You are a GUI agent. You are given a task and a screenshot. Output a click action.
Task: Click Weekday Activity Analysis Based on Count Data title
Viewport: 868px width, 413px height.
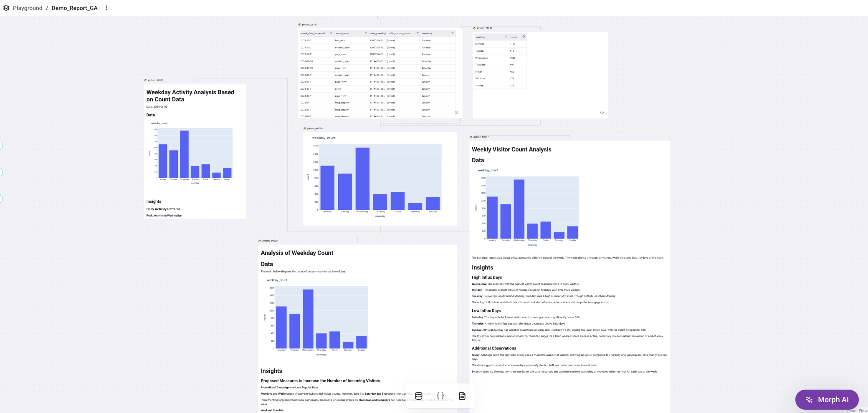pyautogui.click(x=190, y=96)
